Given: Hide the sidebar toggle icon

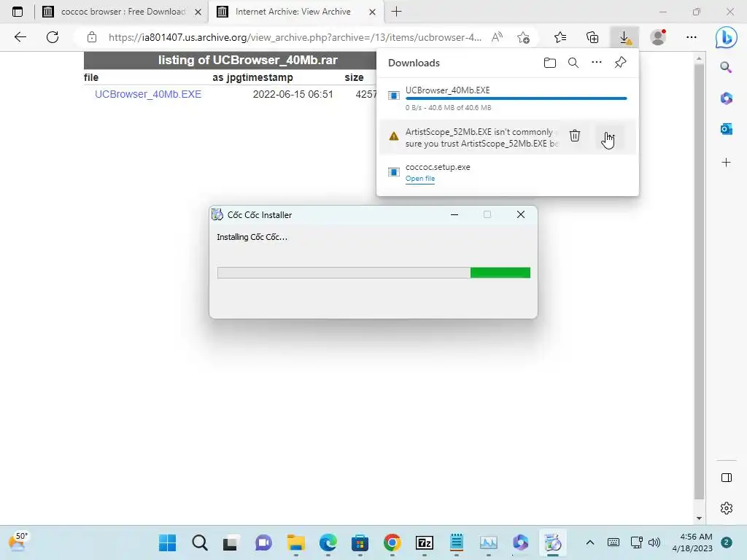Looking at the screenshot, I should click(726, 478).
